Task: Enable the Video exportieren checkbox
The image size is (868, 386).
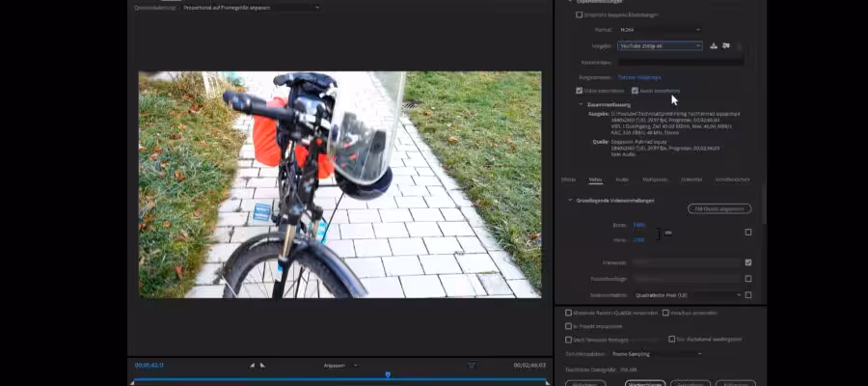Action: tap(580, 91)
